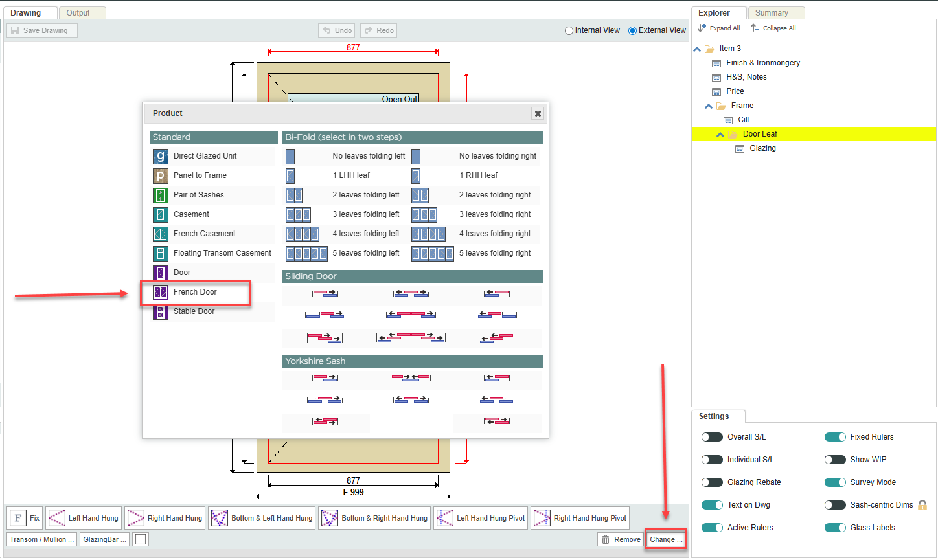Select Bottom & Right Hand Hung icon

pos(330,518)
